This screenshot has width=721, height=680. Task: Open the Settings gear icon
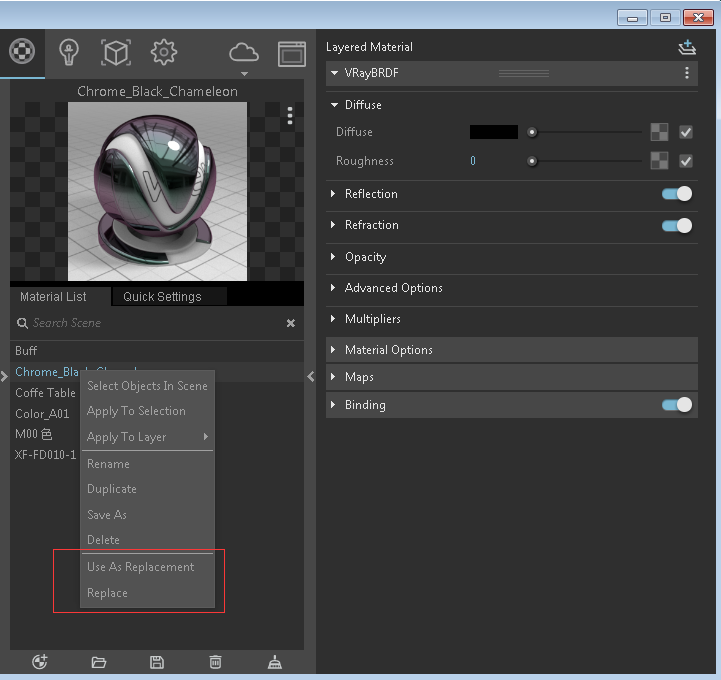[x=164, y=52]
